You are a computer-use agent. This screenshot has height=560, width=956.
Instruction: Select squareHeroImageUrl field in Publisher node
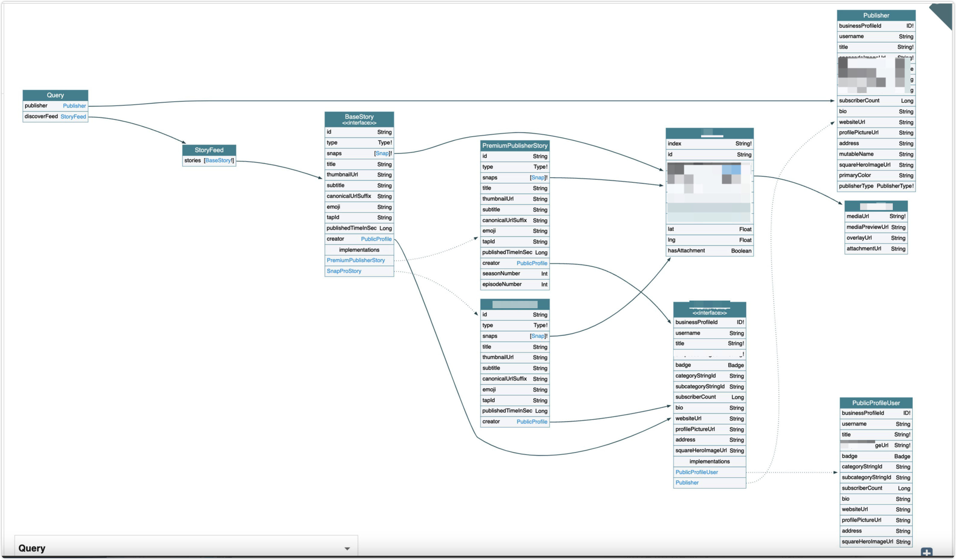click(876, 165)
